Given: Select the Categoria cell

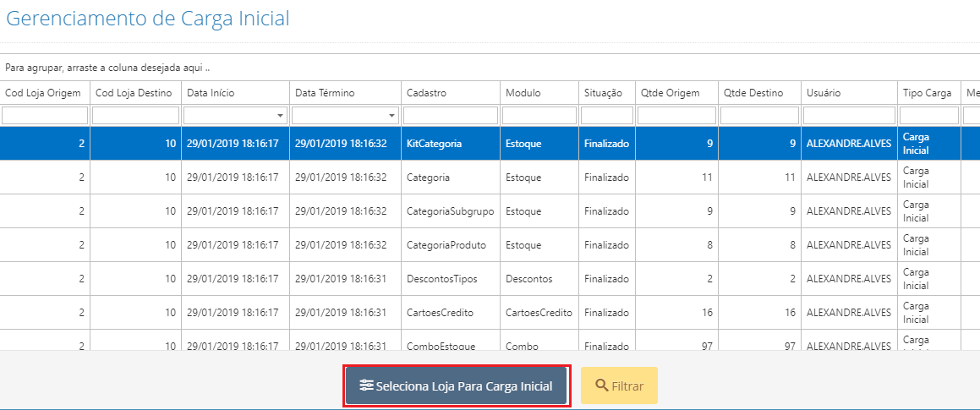Looking at the screenshot, I should click(451, 178).
